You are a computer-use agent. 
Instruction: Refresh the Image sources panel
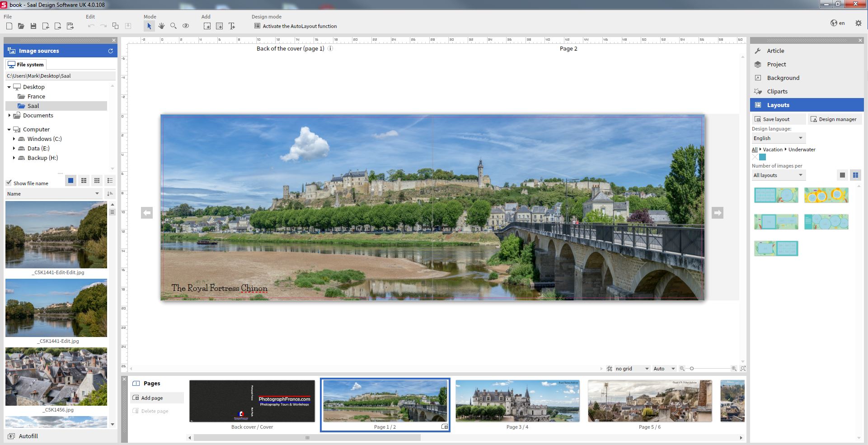click(x=110, y=51)
